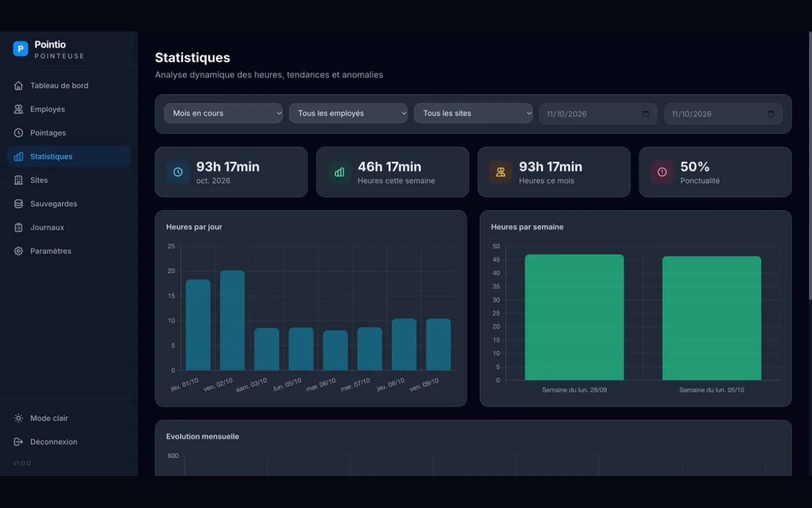Click the Ponctualité alert icon

click(662, 172)
